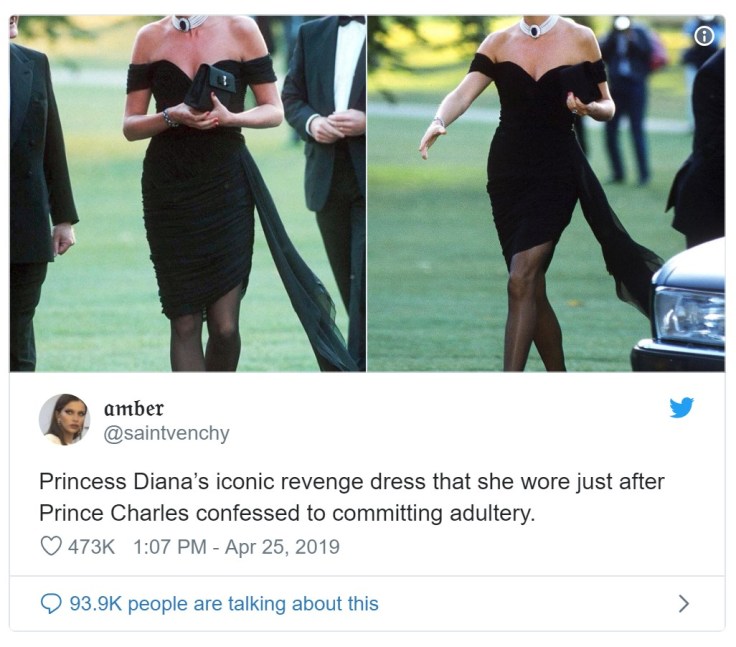Open the left photo of the black dress

(x=188, y=193)
